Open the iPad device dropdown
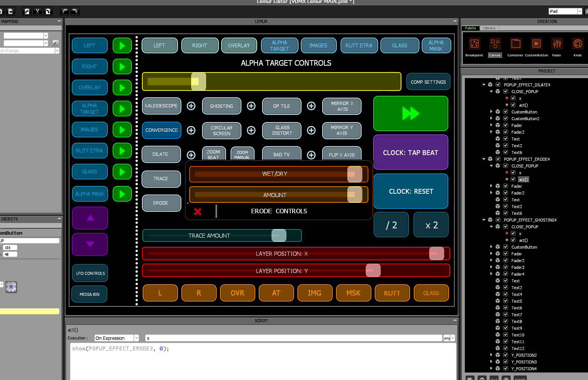 pyautogui.click(x=579, y=11)
